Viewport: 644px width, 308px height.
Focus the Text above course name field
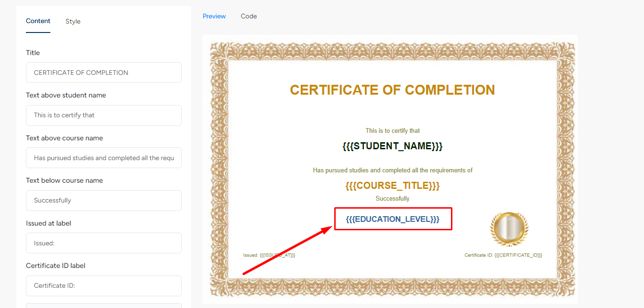104,158
